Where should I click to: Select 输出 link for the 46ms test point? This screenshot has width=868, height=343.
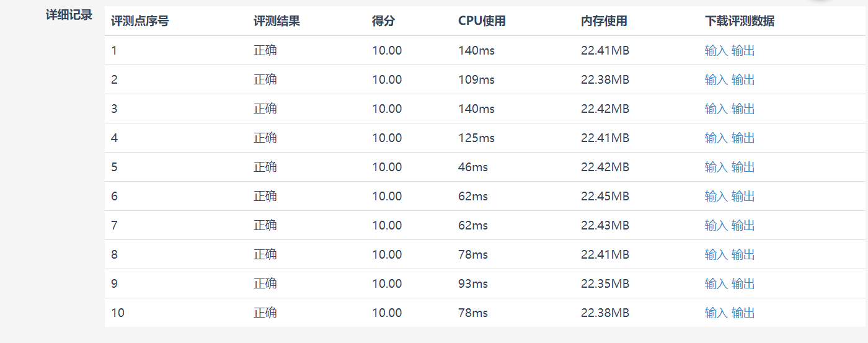[743, 167]
